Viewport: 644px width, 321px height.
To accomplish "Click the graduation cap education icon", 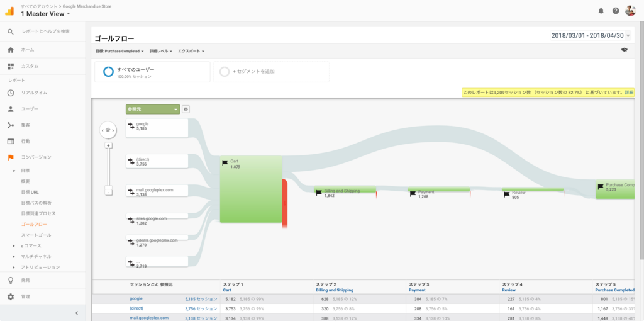I will [625, 50].
